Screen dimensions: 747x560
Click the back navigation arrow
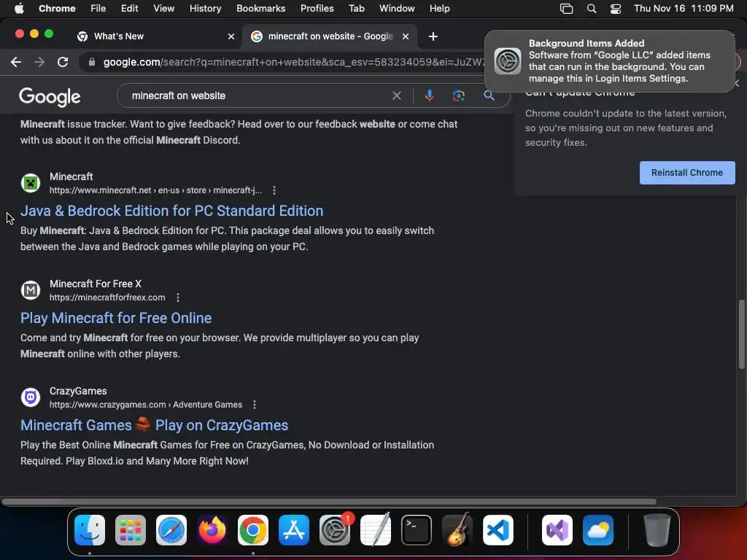[16, 62]
